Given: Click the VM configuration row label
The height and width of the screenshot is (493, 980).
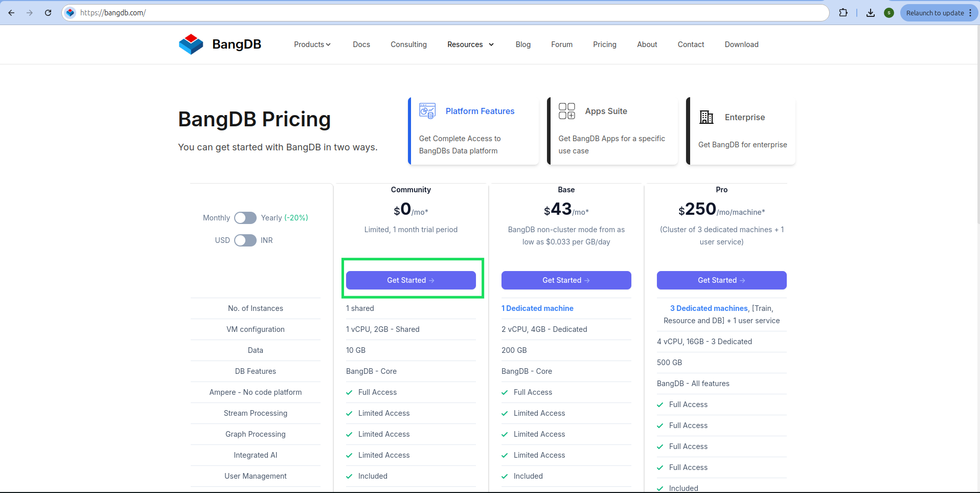Looking at the screenshot, I should click(x=256, y=329).
